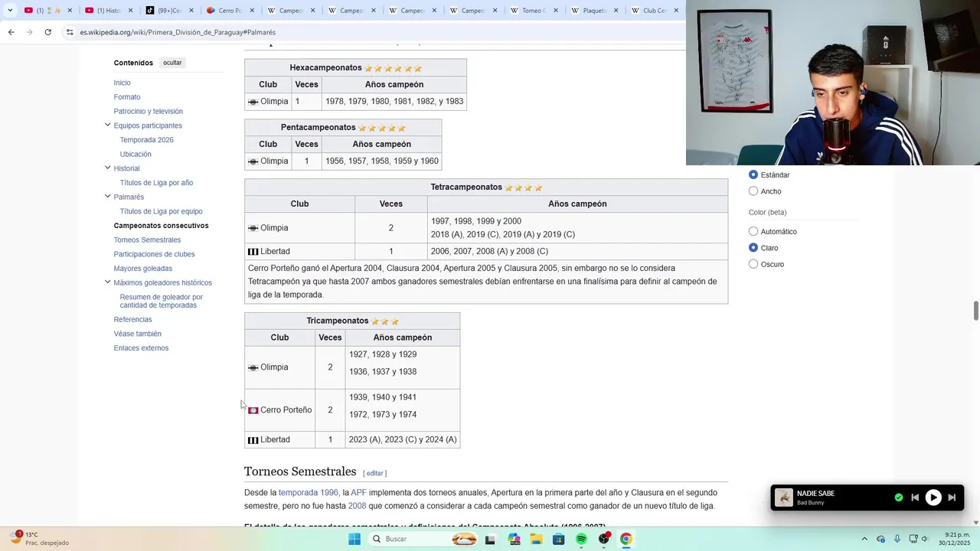
Task: Launch Microsoft 365 from the taskbar
Action: coord(514,539)
